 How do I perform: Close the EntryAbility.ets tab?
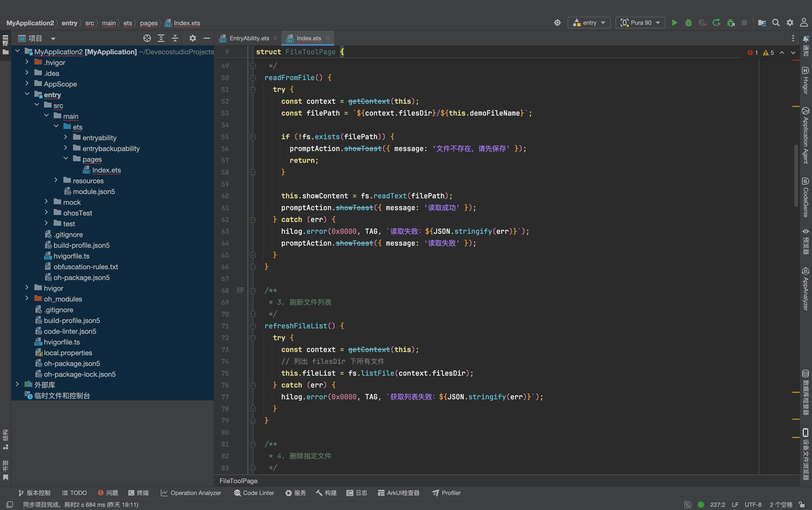coord(275,38)
